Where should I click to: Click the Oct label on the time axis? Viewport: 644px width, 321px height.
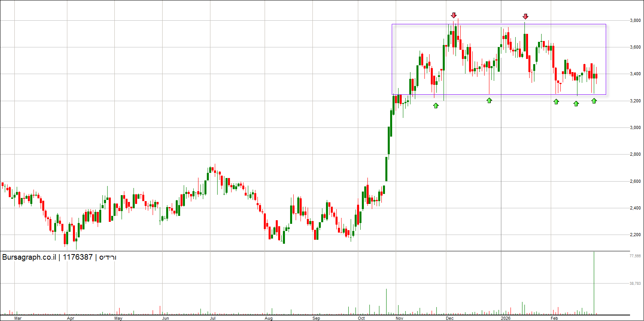point(361,318)
